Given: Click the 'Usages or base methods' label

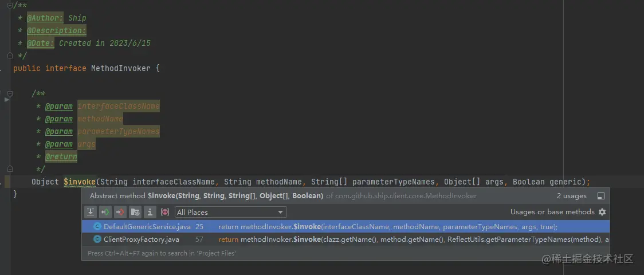Looking at the screenshot, I should tap(552, 212).
